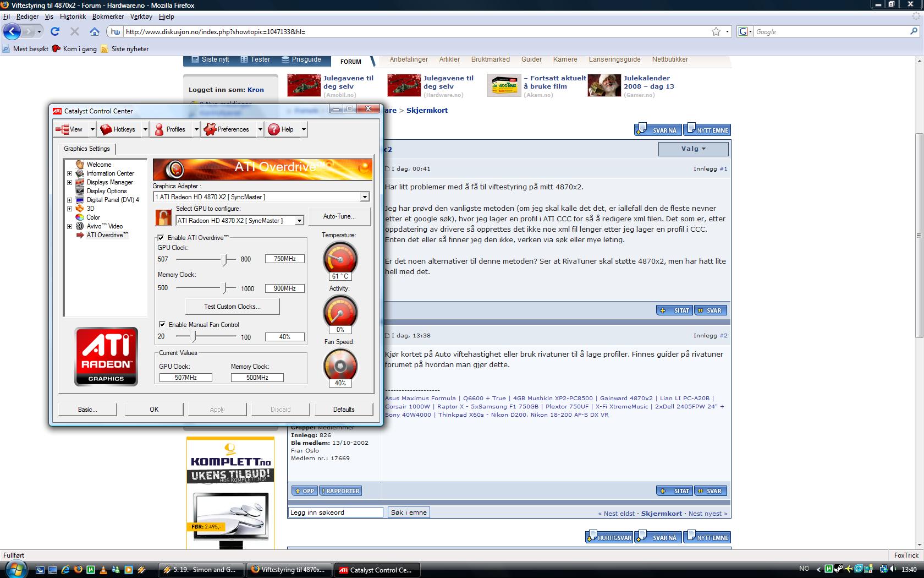This screenshot has height=578, width=924.
Task: Open the Hotkeys dropdown arrow
Action: click(145, 129)
